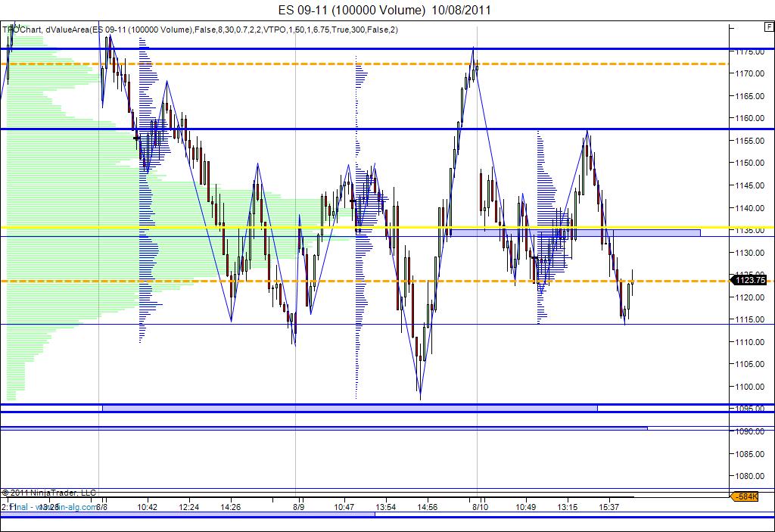Image resolution: width=775 pixels, height=532 pixels.
Task: Select the yellow horizontal line near 1135
Action: pos(365,228)
